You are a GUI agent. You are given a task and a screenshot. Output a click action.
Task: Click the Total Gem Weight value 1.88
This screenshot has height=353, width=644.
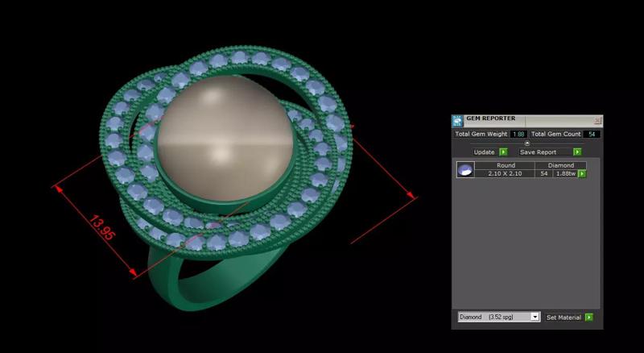[x=518, y=134]
